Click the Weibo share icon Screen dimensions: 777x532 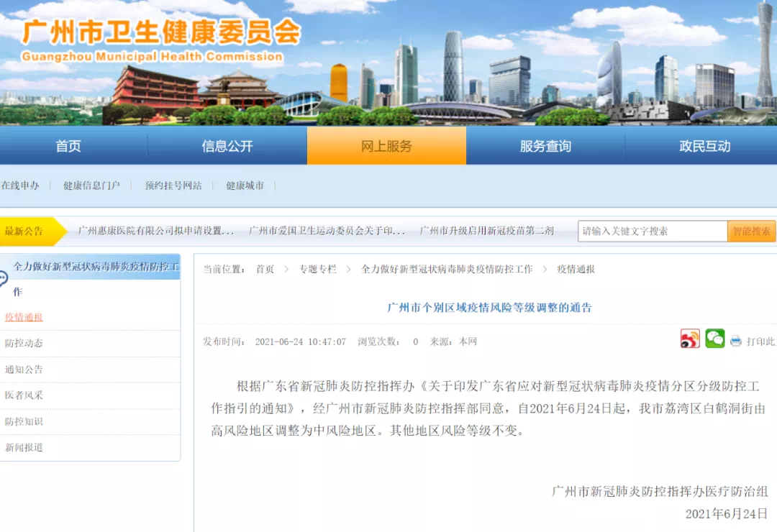[690, 339]
